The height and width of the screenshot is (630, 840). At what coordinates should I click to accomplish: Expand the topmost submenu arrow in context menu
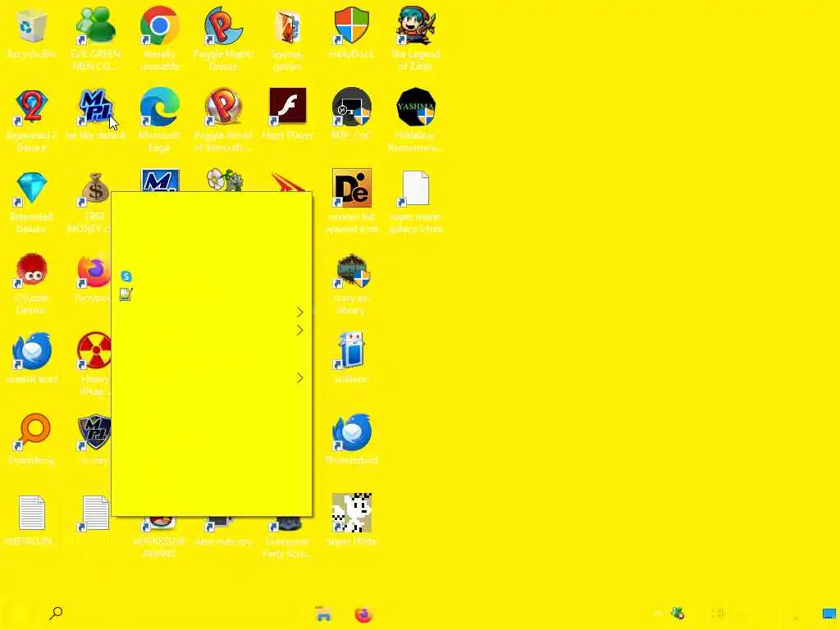300,313
